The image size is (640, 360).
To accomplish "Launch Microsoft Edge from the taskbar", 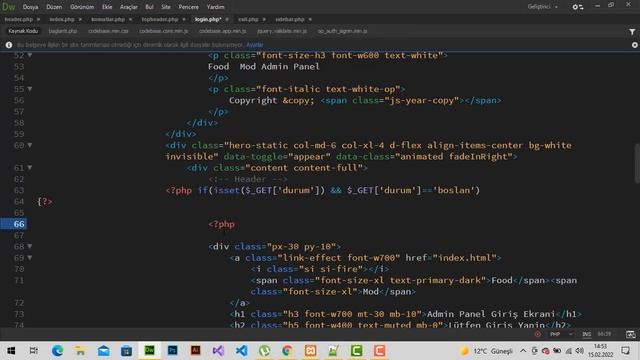I will (57, 351).
